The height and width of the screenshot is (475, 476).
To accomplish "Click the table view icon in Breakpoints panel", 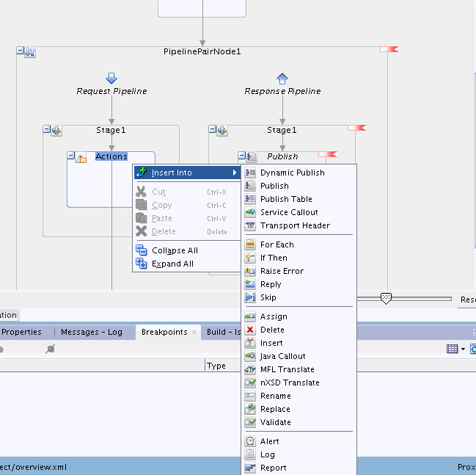I will (453, 349).
